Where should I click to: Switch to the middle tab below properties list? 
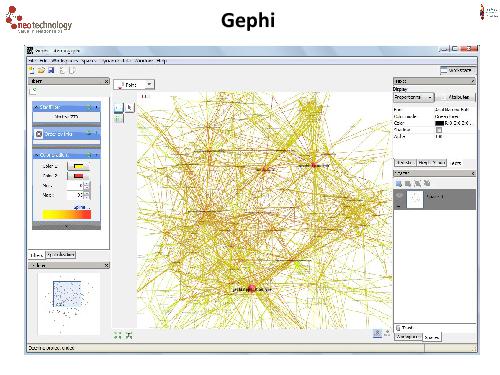point(431,163)
